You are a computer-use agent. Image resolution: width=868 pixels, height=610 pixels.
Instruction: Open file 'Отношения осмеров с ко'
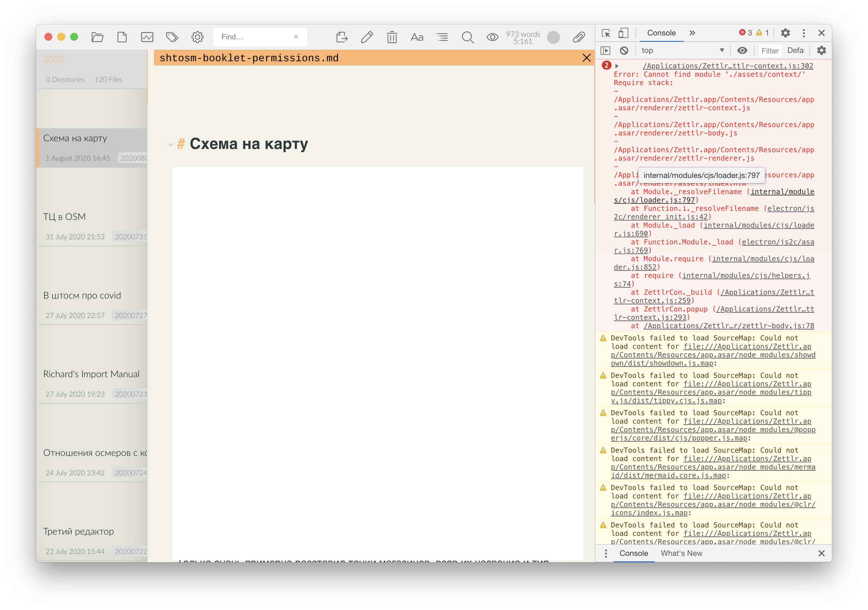tap(92, 462)
